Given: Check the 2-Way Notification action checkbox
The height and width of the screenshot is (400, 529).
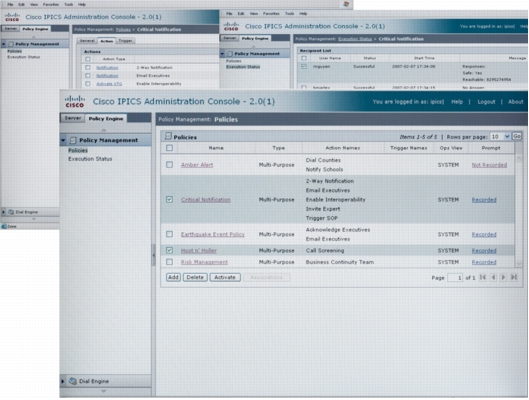Looking at the screenshot, I should click(x=88, y=67).
